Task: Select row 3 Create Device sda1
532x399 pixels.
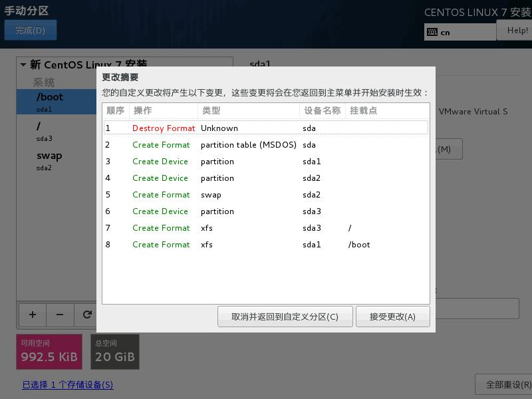Action: coord(265,161)
